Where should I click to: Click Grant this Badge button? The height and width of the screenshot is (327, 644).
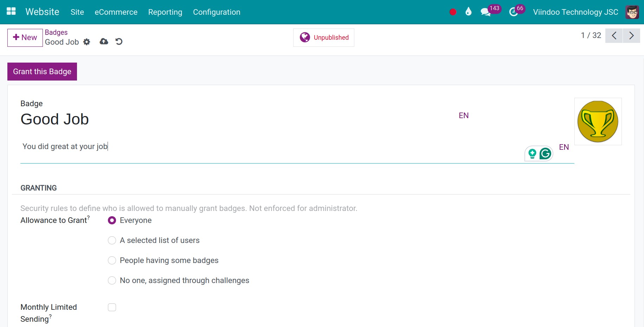click(42, 71)
